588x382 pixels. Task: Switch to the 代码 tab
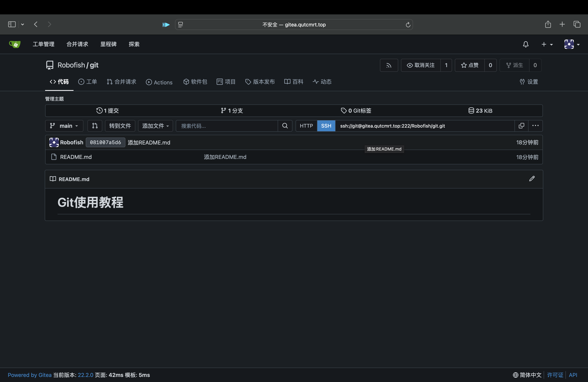tap(59, 82)
